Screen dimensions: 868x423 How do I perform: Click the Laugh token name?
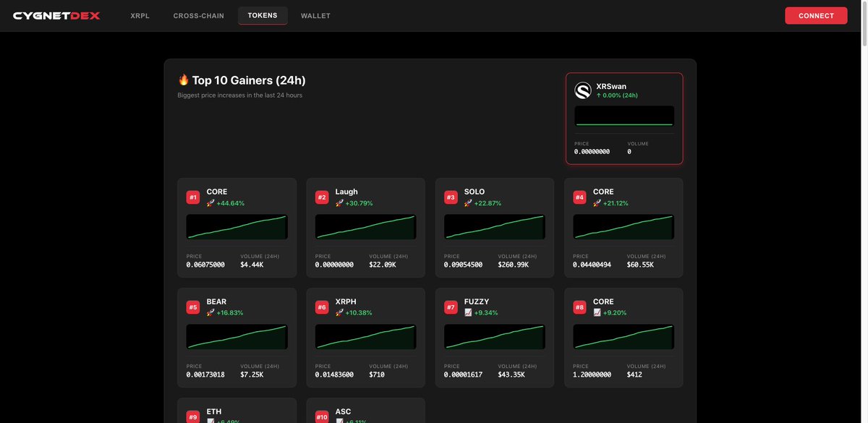click(x=346, y=192)
